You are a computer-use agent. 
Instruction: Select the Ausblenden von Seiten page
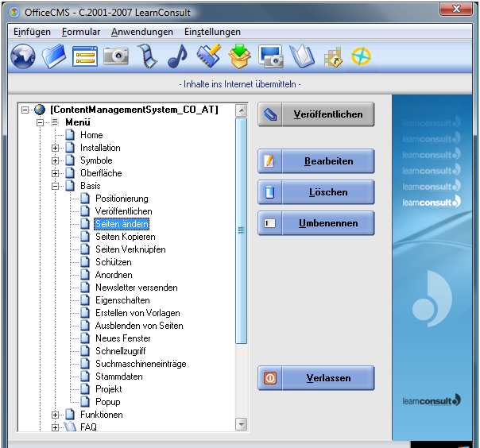(139, 326)
